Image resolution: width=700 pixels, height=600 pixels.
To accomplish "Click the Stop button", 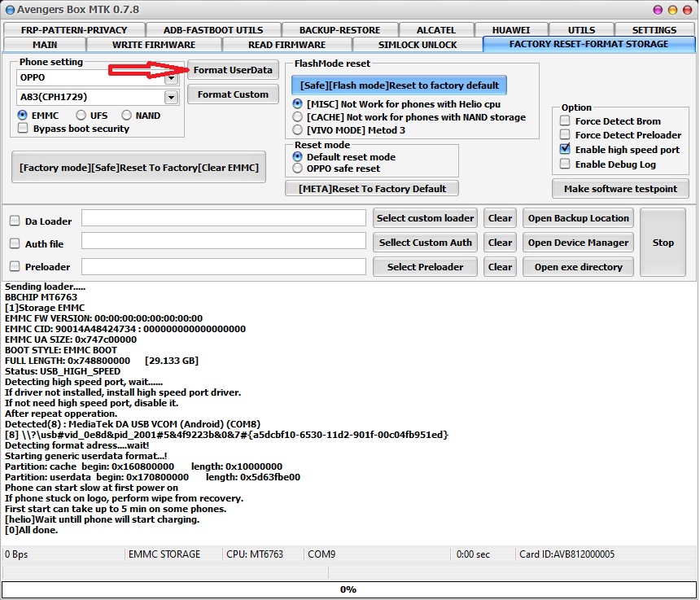I will tap(663, 243).
